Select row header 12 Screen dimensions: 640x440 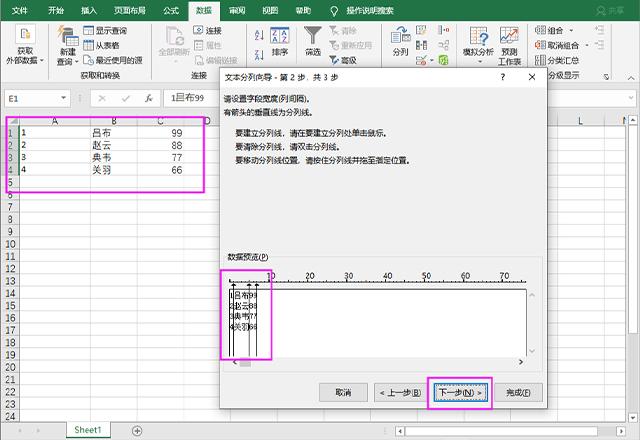point(10,269)
